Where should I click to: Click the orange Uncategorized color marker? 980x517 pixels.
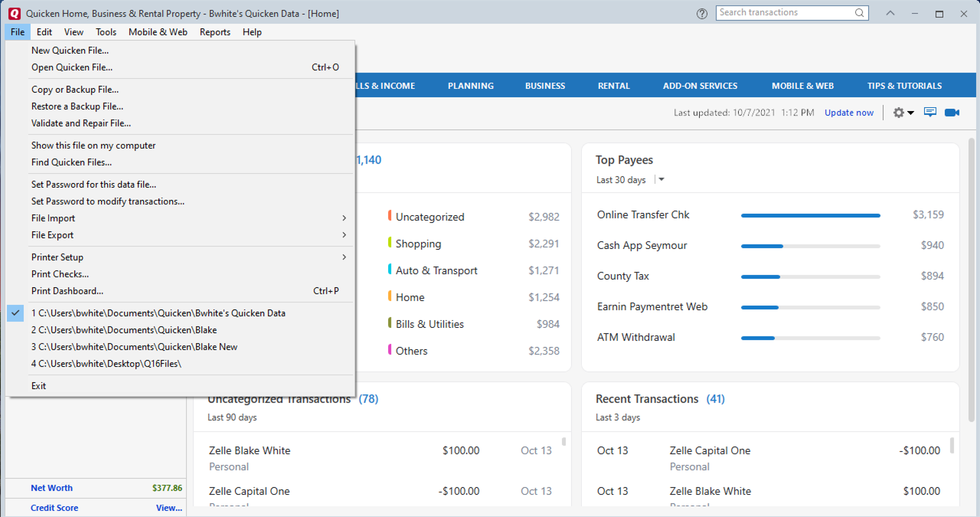coord(390,216)
